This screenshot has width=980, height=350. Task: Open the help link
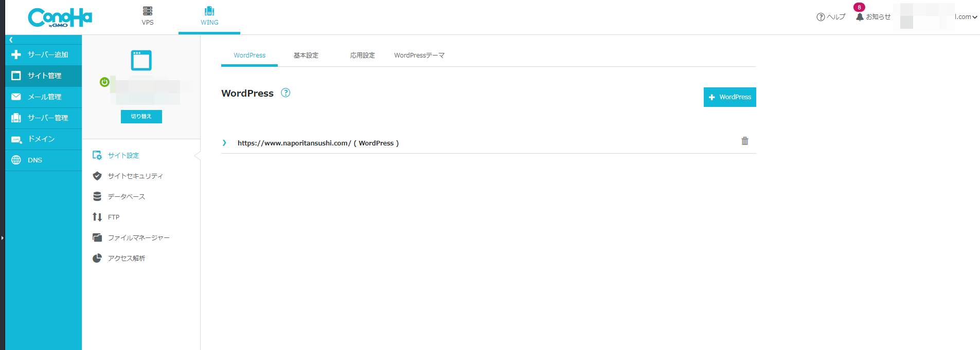[x=831, y=17]
